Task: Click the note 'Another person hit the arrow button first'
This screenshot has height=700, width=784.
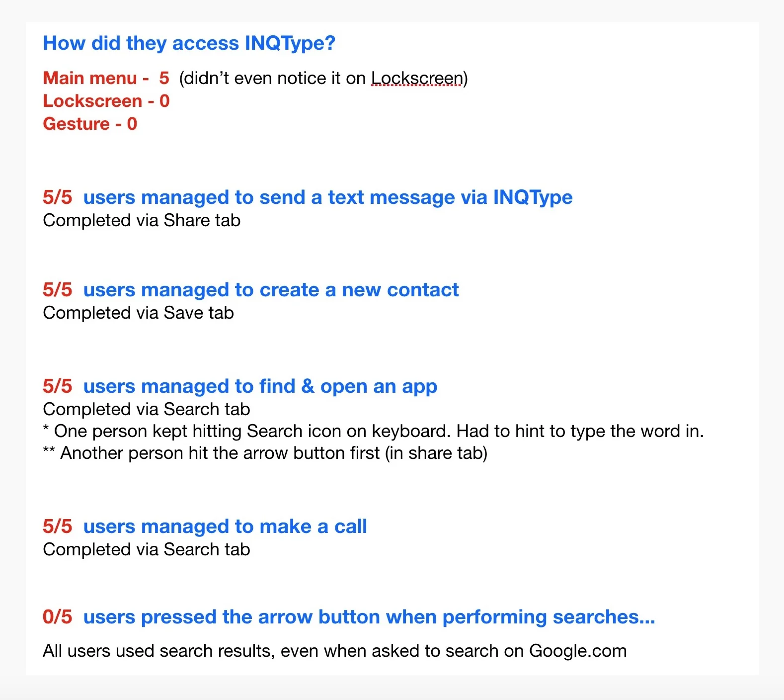Action: [265, 453]
